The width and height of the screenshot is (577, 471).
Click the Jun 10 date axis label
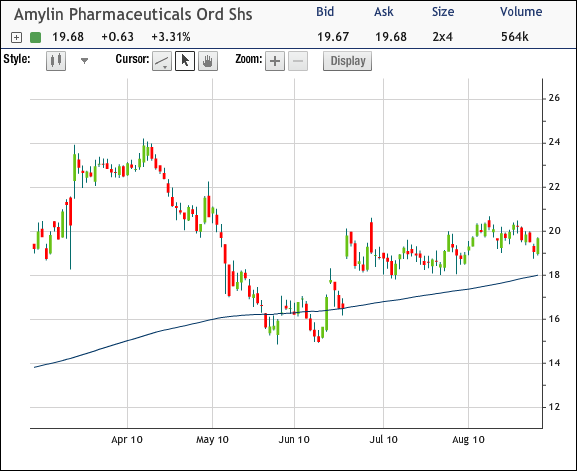[x=294, y=439]
